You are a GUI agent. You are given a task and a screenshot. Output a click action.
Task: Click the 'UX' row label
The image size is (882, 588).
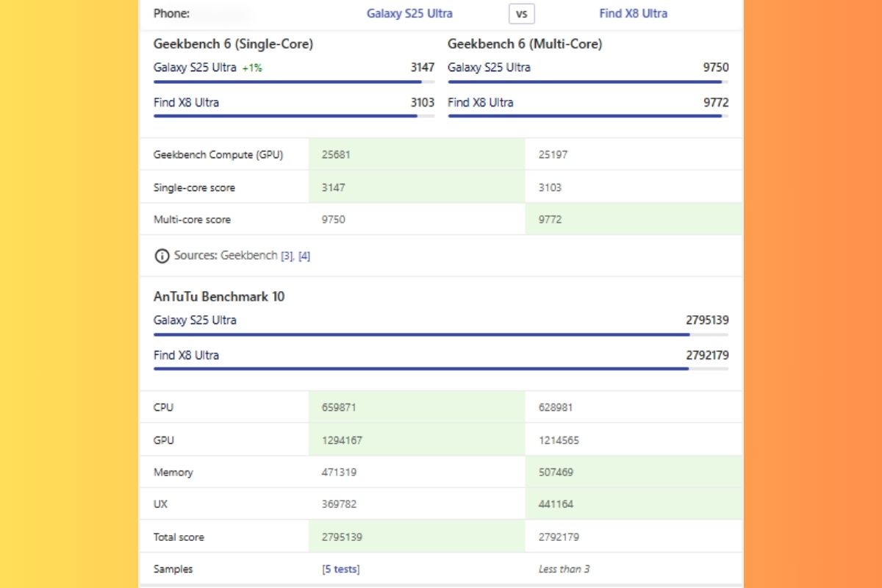(160, 505)
